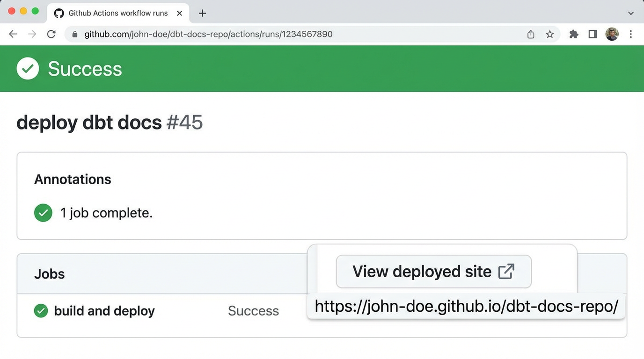Click the deployed site URL tooltip

point(466,307)
